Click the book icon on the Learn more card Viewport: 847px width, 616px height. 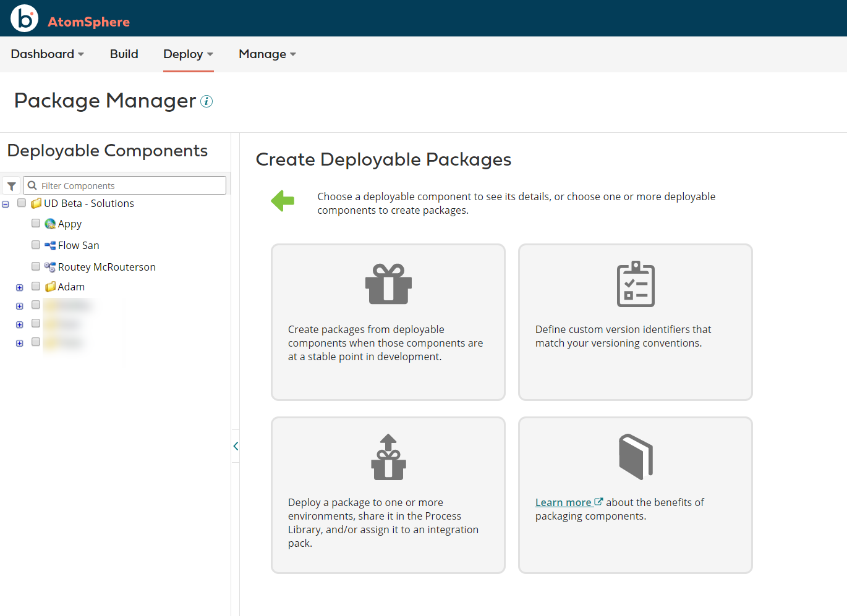pos(635,457)
